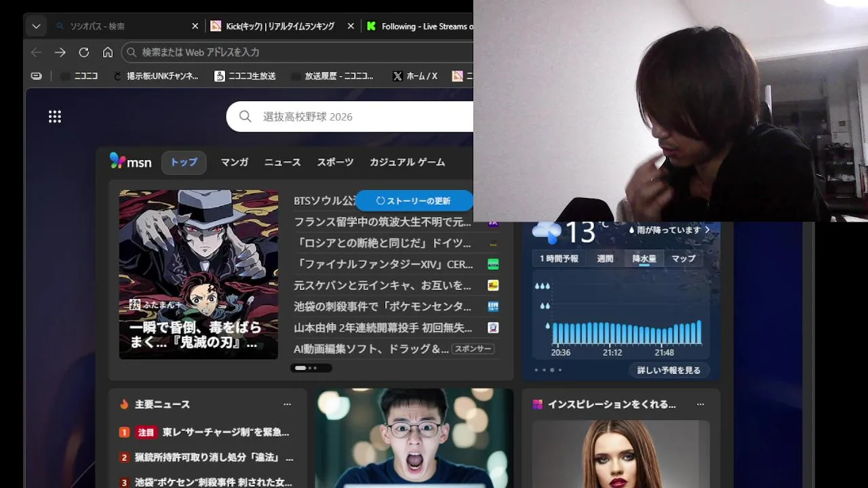The image size is (868, 488).
Task: Select the スポーツ tab
Action: coord(336,163)
